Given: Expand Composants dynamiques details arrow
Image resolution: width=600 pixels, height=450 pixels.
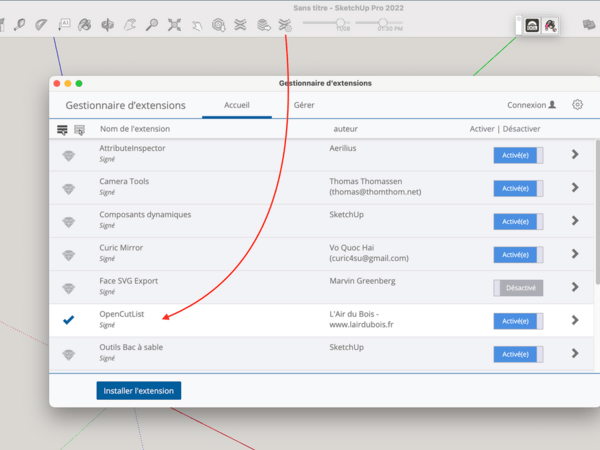Looking at the screenshot, I should [575, 221].
